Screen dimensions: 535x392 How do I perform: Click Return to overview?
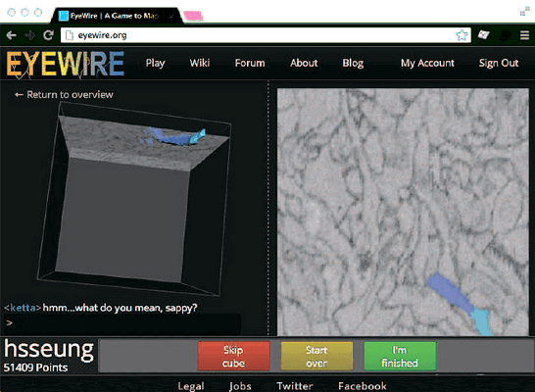(64, 94)
